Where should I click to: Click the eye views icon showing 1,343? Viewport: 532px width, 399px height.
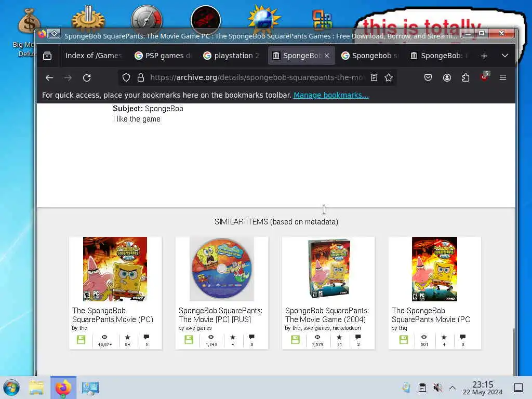tap(211, 337)
